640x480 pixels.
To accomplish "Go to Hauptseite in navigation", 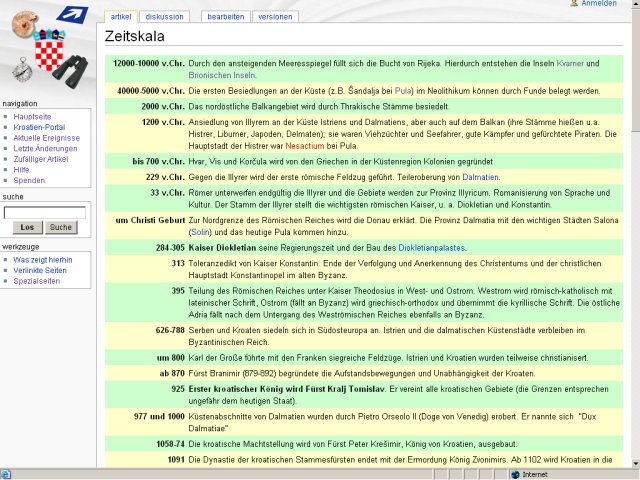I will click(32, 117).
